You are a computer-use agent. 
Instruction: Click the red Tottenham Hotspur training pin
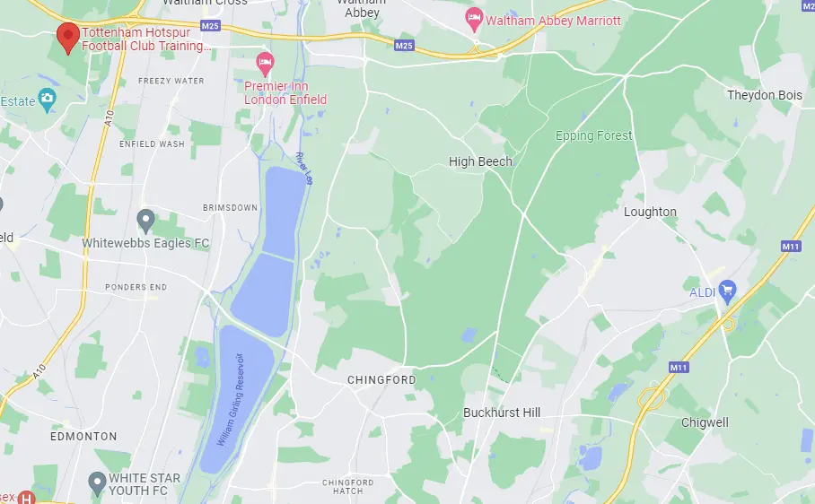(68, 39)
